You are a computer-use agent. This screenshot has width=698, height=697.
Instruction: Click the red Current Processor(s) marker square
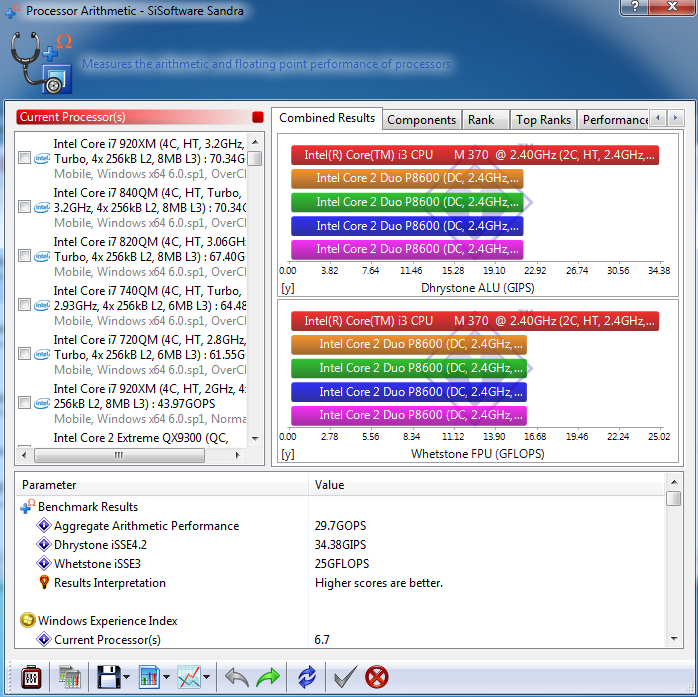pyautogui.click(x=258, y=117)
